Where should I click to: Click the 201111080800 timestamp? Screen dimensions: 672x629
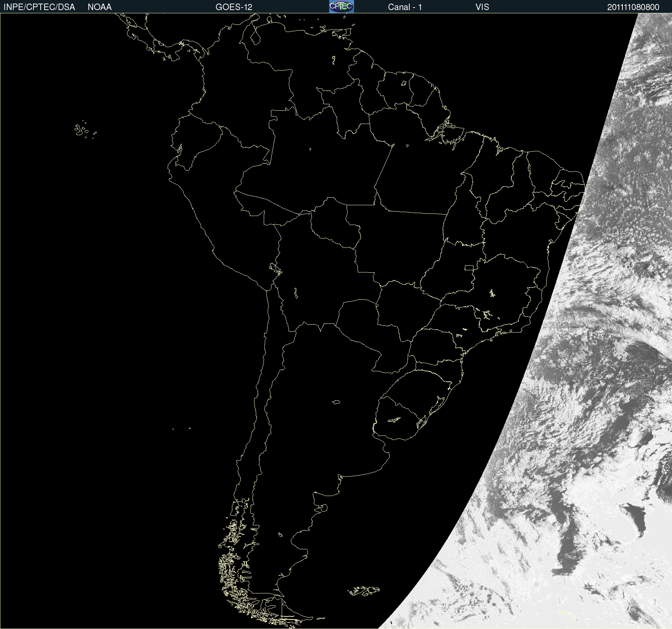(x=633, y=7)
